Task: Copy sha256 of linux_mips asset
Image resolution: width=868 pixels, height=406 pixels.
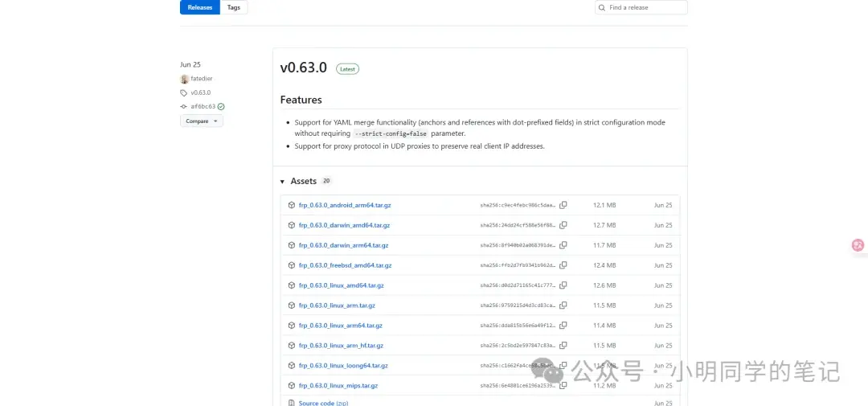Action: click(563, 386)
